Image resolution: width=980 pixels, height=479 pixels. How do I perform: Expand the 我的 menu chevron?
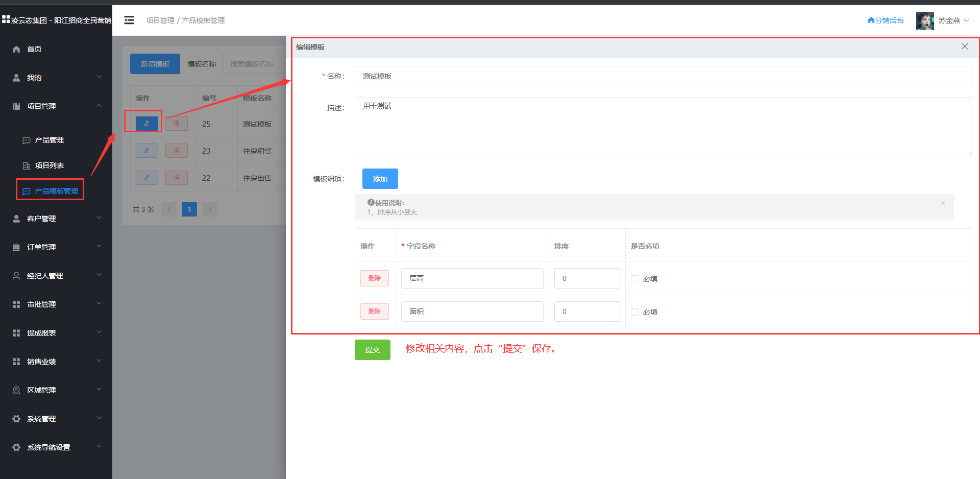99,77
